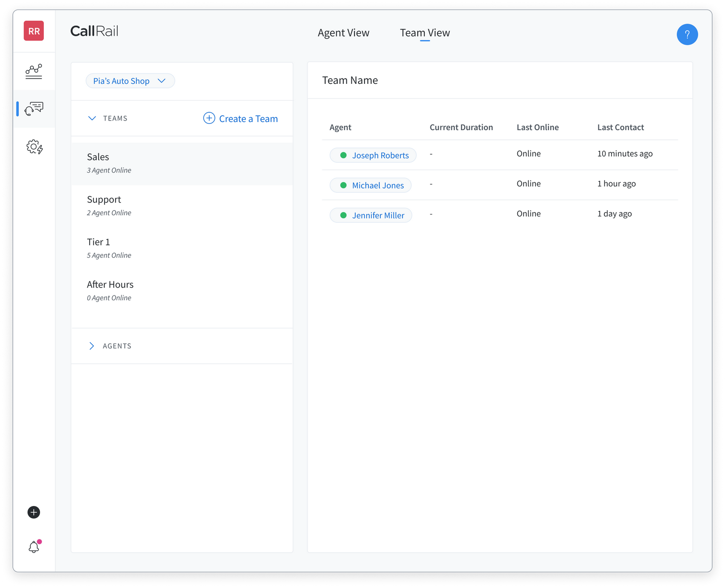Open the notifications bell
The image size is (725, 588).
[x=34, y=547]
